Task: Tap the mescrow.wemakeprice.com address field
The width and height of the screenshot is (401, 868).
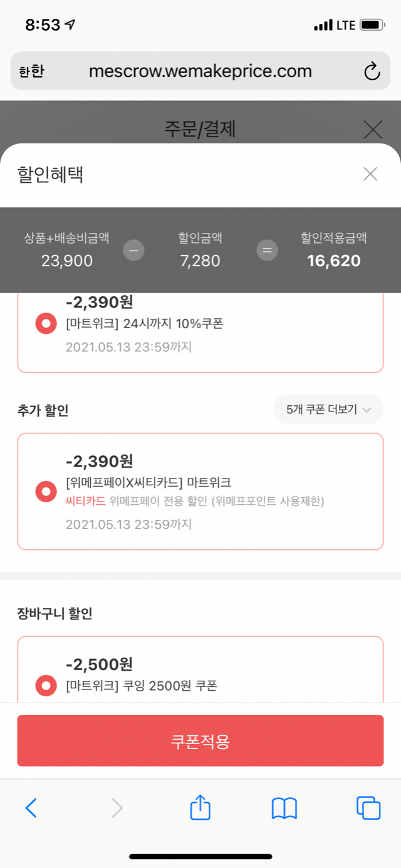Action: (200, 71)
